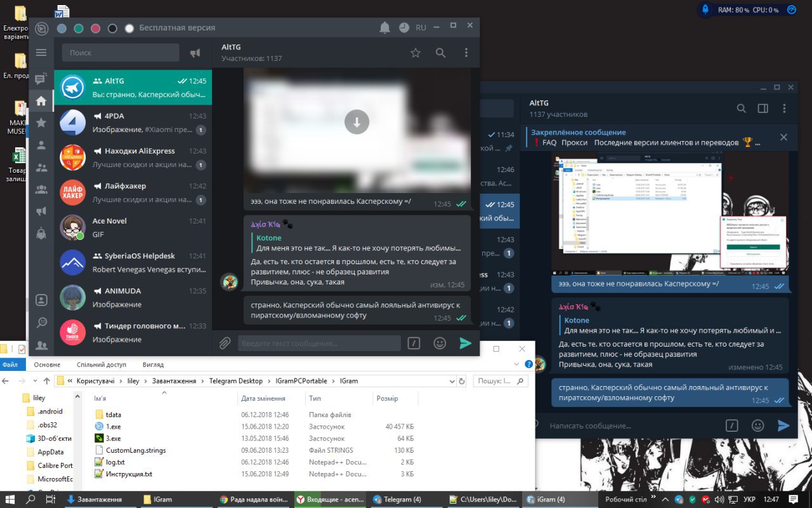Open emoji picker in IGram message box
Viewport: 812px width, 508px height.
tap(440, 344)
